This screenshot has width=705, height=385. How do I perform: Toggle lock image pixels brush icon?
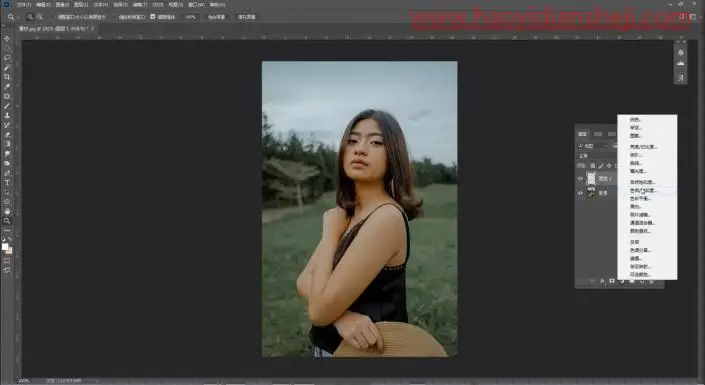click(x=601, y=166)
